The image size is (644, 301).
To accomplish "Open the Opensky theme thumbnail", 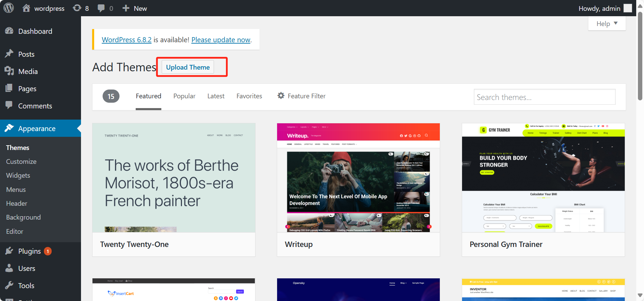I will click(x=358, y=290).
